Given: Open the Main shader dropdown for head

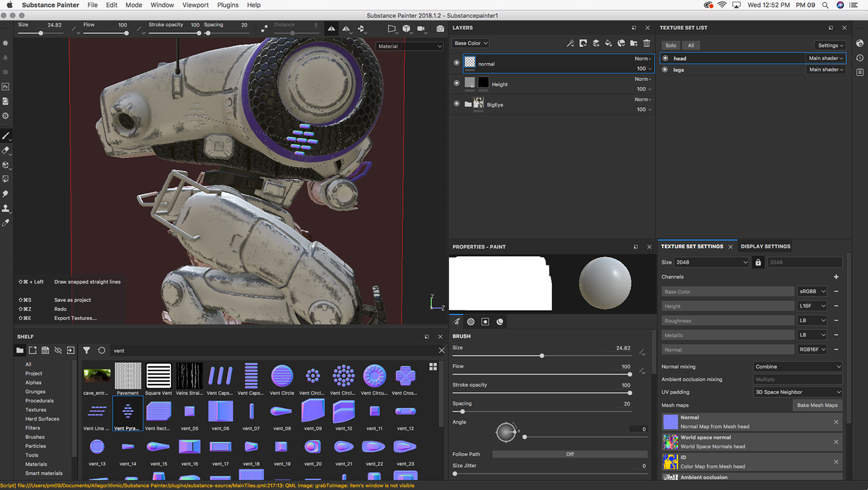Looking at the screenshot, I should [x=825, y=58].
